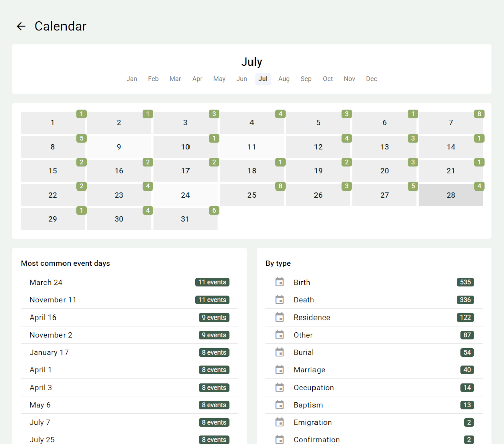Screen dimensions: 504x444
Task: Click the Birth type label
Action: pos(302,282)
